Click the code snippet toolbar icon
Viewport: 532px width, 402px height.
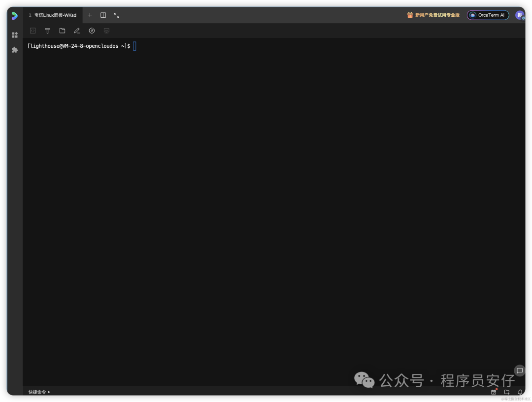point(33,31)
